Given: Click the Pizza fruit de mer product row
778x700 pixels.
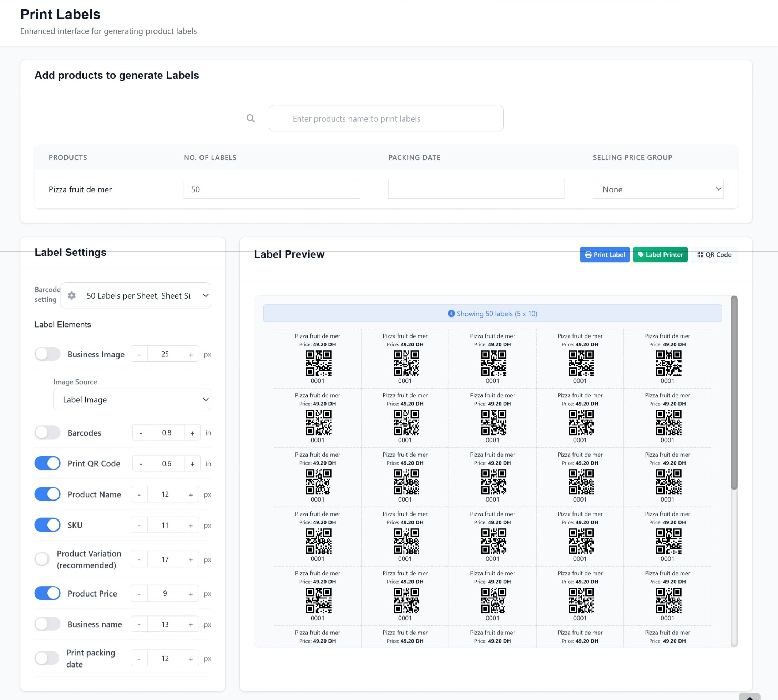Looking at the screenshot, I should tap(386, 189).
